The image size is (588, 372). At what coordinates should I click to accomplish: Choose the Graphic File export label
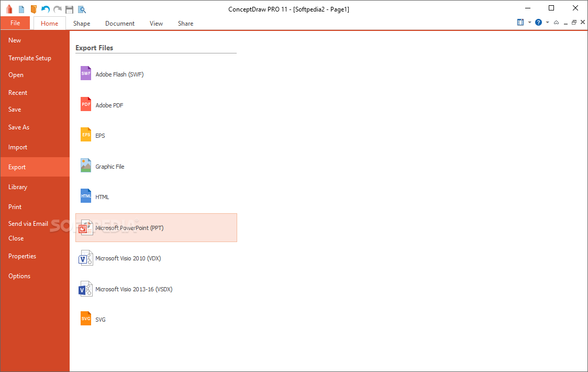click(x=109, y=166)
